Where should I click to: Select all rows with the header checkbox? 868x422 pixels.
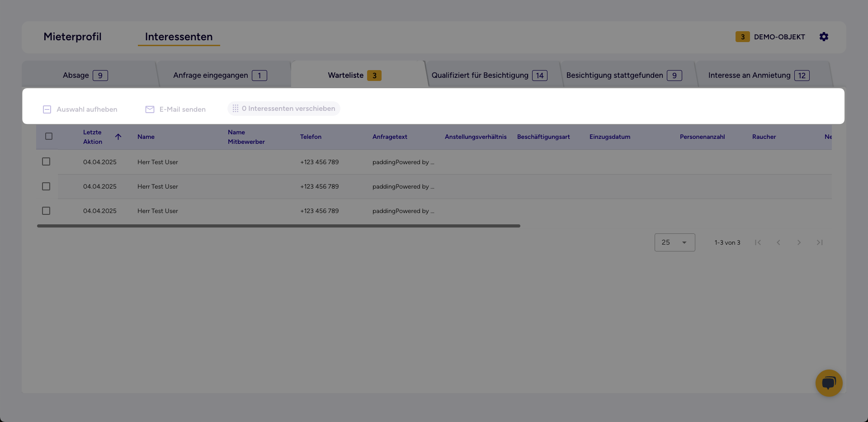[48, 136]
